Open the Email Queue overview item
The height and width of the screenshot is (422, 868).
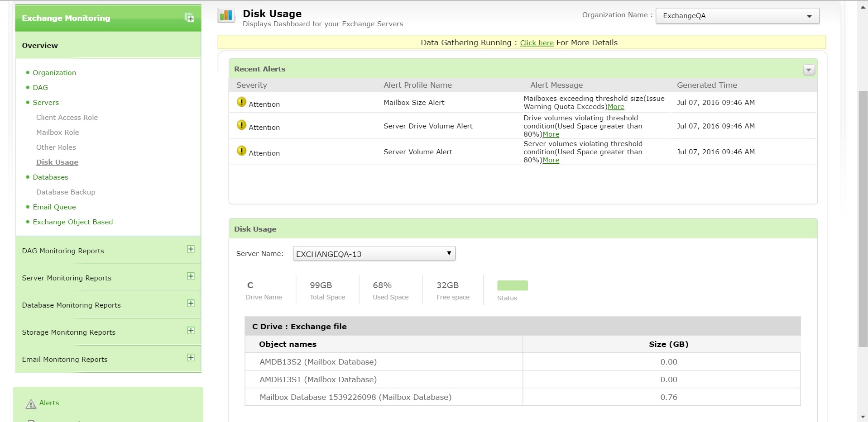[x=54, y=207]
